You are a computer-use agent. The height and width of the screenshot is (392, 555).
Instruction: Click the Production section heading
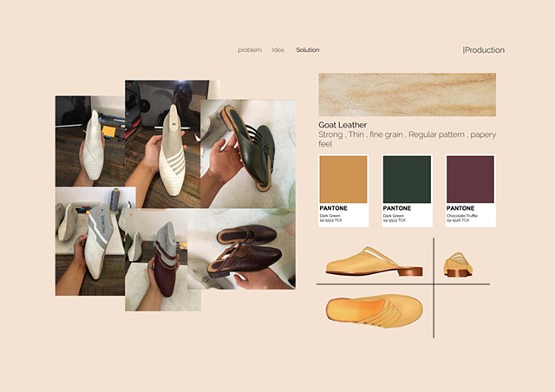coord(484,50)
